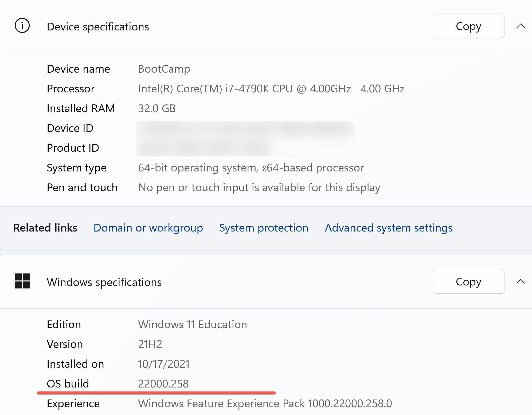Select the OS build value 22000.258
Viewport: 532px width, 415px height.
163,384
